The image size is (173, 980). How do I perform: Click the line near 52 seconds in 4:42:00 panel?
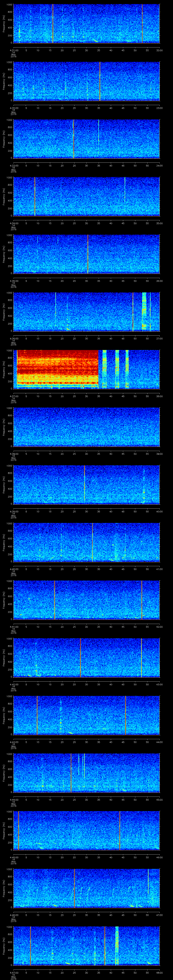pos(141,657)
